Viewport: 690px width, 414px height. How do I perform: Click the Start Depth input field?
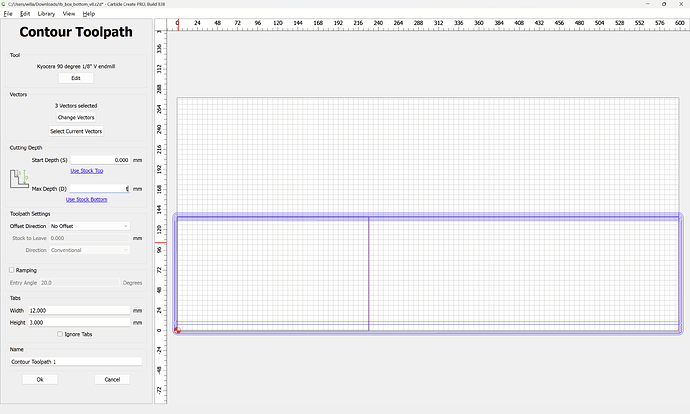click(x=100, y=160)
